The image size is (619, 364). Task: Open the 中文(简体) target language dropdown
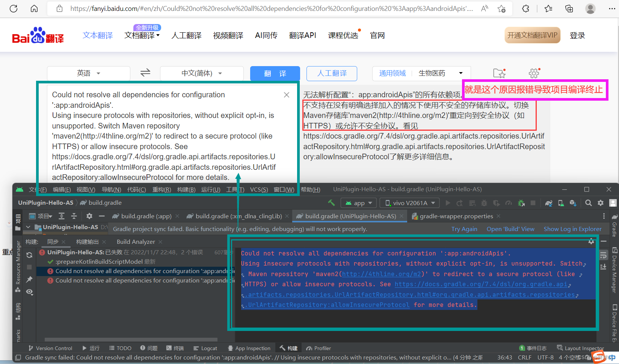(x=202, y=73)
